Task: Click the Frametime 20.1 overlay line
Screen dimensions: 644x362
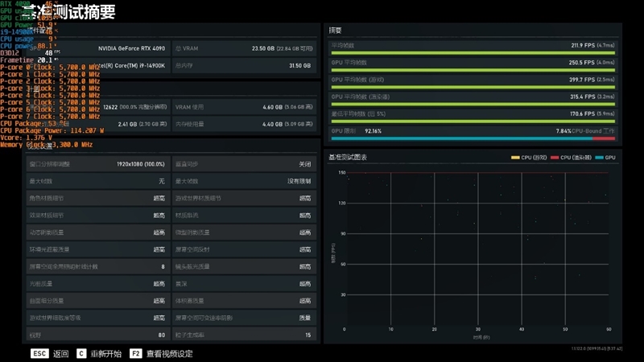Action: tap(28, 60)
